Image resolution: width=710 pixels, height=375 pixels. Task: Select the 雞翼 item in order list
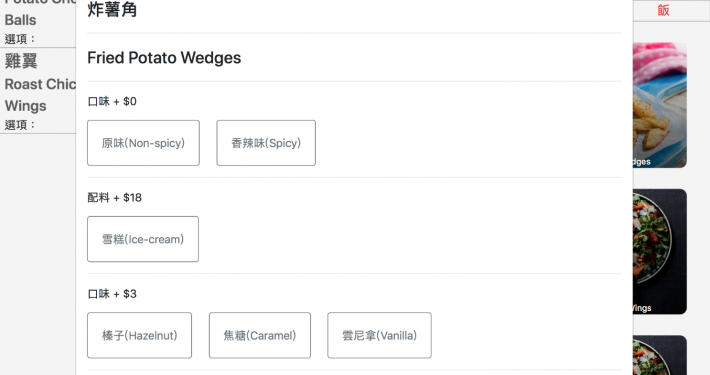point(21,61)
